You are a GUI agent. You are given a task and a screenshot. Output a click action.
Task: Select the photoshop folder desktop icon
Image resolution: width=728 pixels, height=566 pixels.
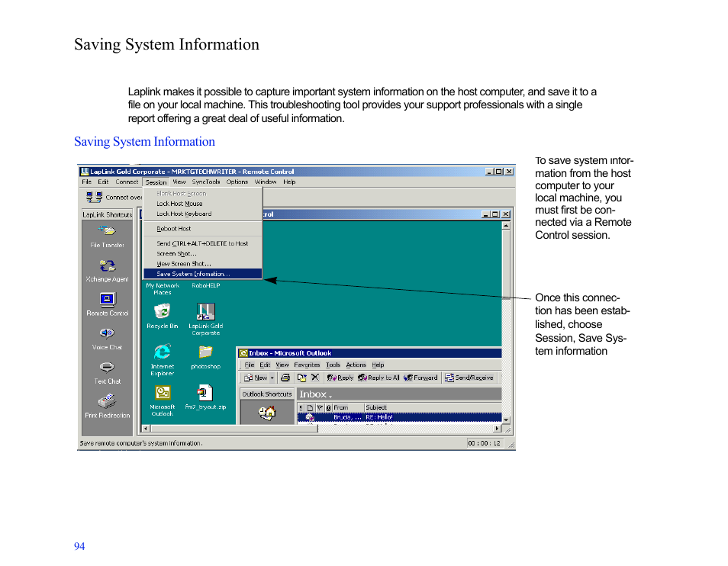coord(205,352)
